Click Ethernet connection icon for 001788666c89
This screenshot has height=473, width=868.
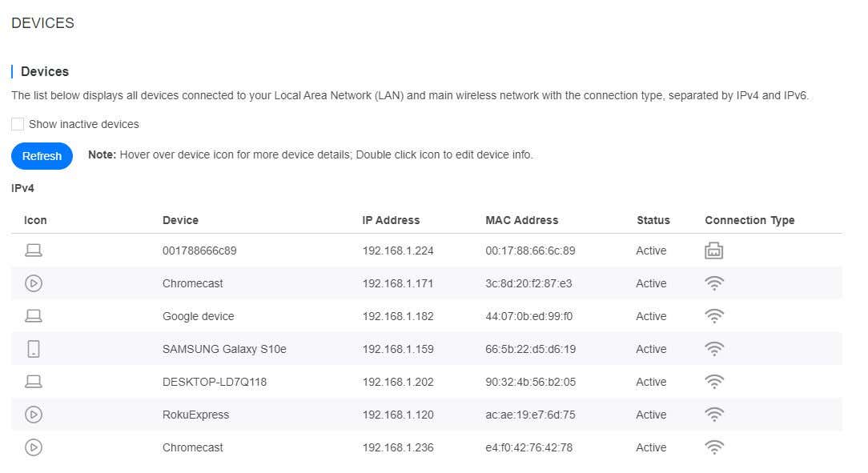point(713,251)
